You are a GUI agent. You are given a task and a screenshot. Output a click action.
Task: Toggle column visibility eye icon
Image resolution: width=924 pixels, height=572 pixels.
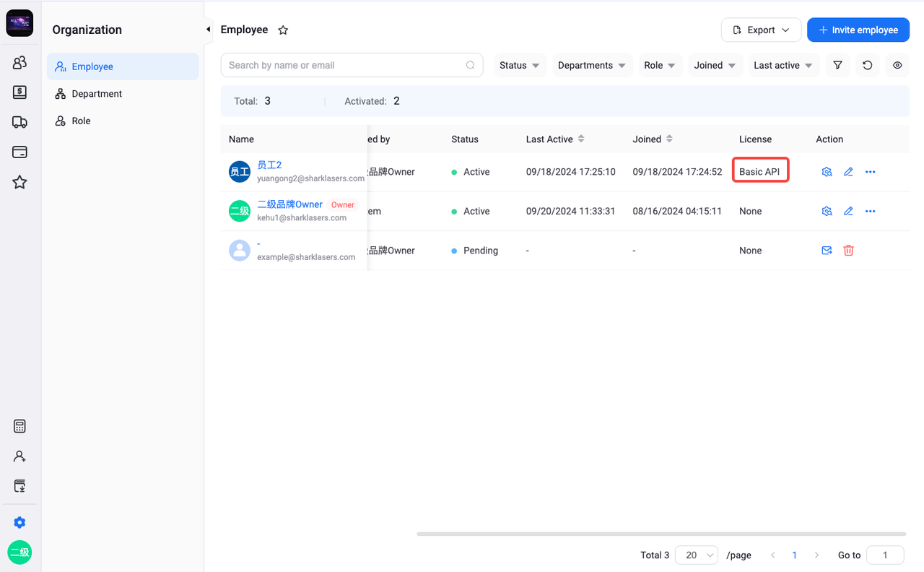point(897,65)
